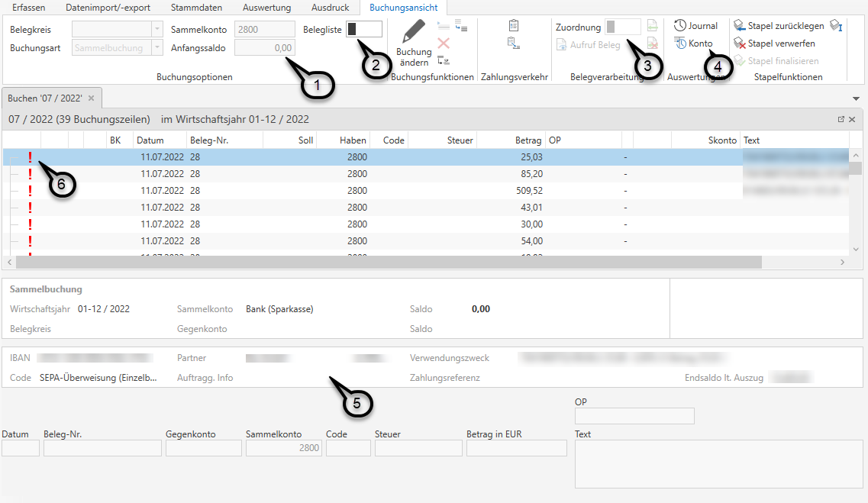This screenshot has width=868, height=503.
Task: Click the green document icon beside Zuordnung
Action: click(x=652, y=27)
